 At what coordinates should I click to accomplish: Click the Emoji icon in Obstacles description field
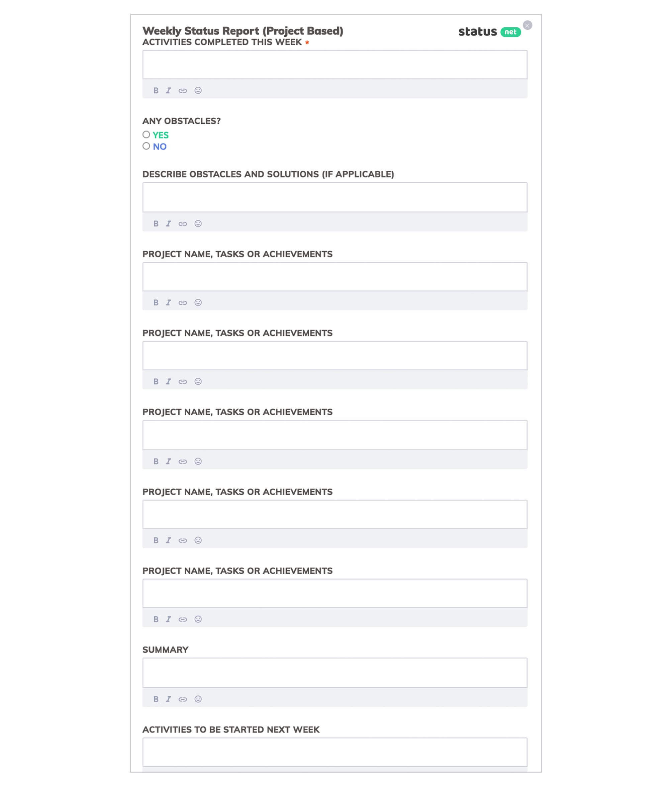click(x=198, y=223)
